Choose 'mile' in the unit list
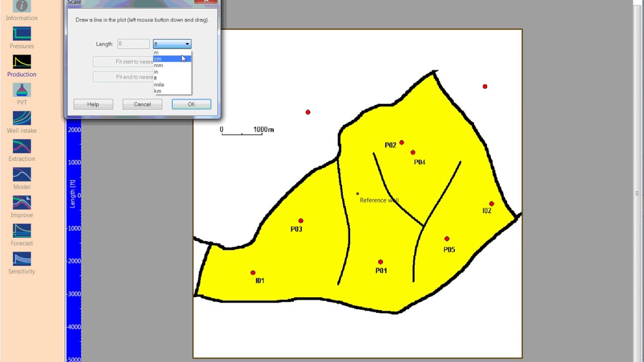Viewport: 644px width, 362px height. [x=172, y=85]
